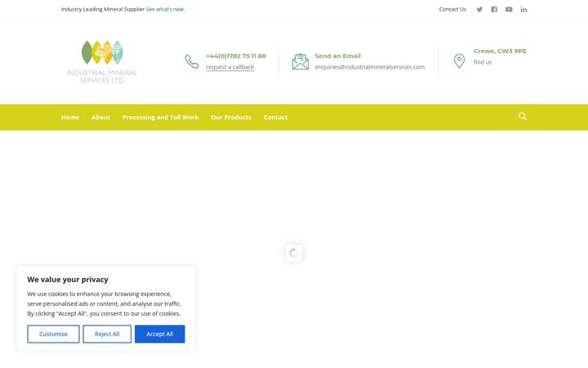The width and height of the screenshot is (588, 368).
Task: Reject all cookies
Action: coord(107,334)
